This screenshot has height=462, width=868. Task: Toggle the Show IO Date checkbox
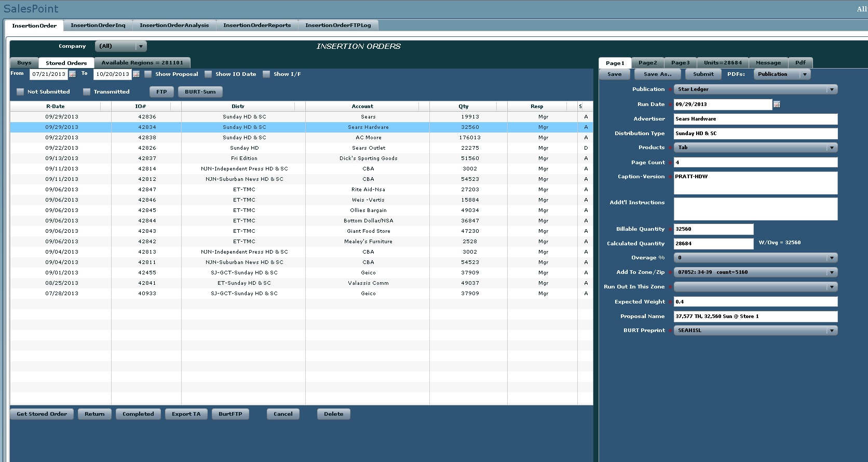[208, 74]
